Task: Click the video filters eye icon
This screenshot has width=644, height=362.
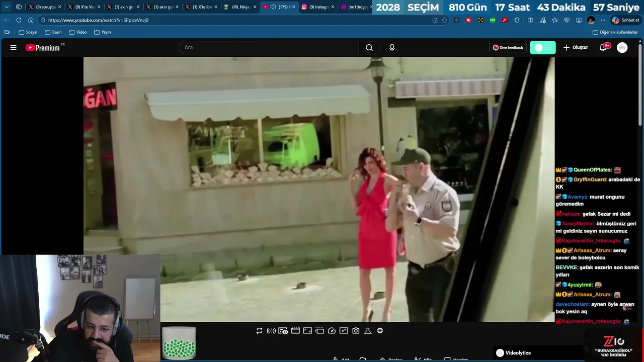Action: pyautogui.click(x=283, y=331)
